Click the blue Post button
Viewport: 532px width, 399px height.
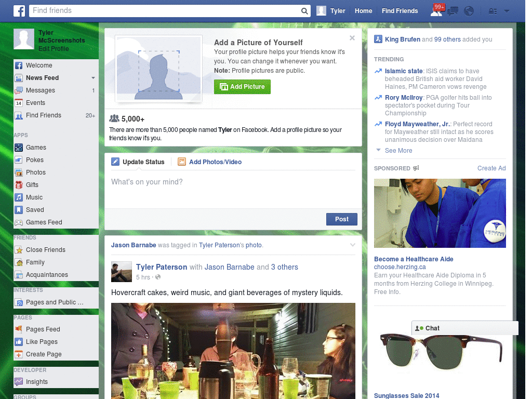pyautogui.click(x=342, y=219)
